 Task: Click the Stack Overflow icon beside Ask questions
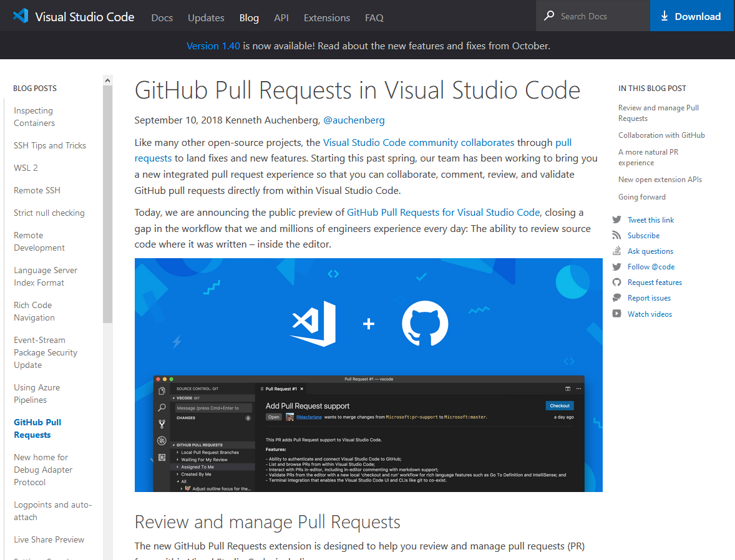(x=617, y=251)
